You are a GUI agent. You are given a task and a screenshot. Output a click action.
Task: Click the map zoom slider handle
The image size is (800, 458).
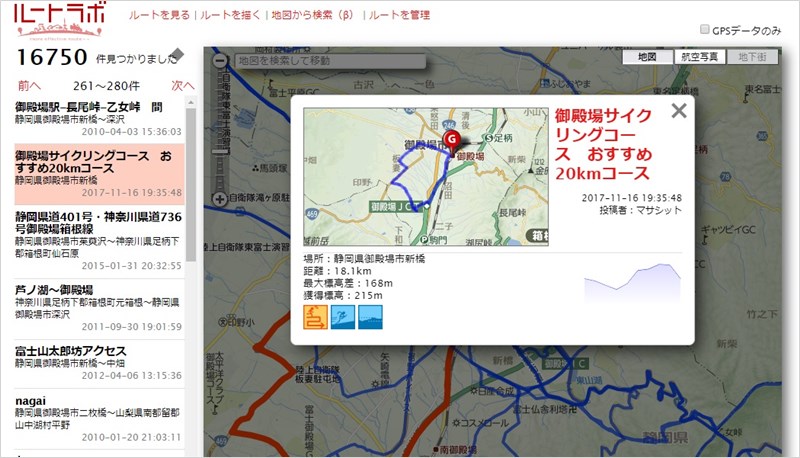pos(220,151)
